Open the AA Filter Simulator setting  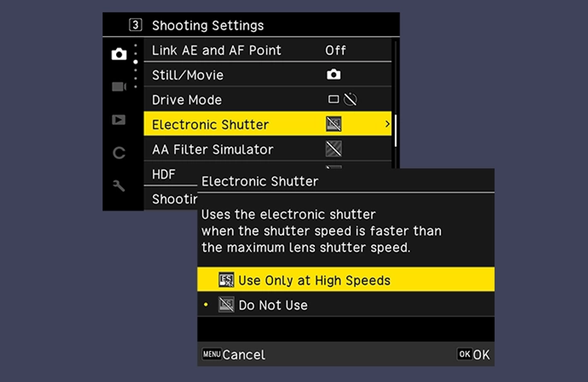pos(267,149)
